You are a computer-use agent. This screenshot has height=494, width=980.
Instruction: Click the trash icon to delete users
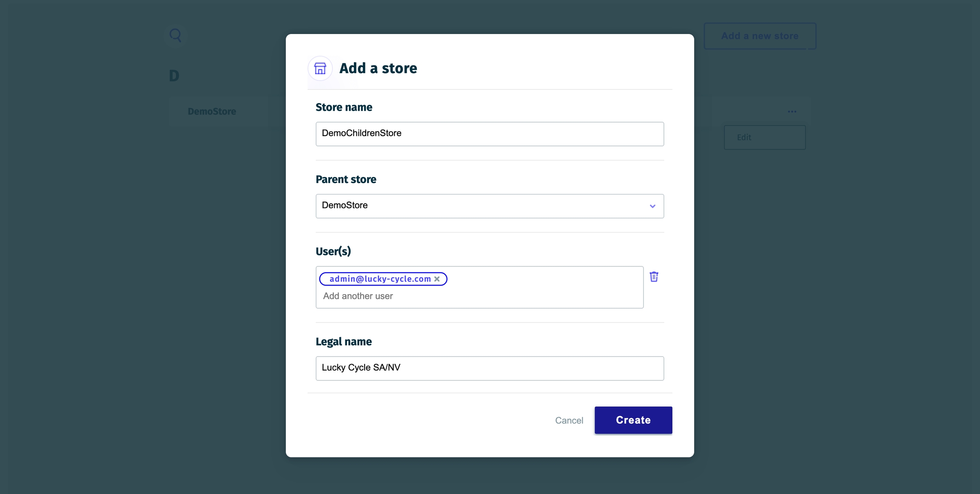654,277
